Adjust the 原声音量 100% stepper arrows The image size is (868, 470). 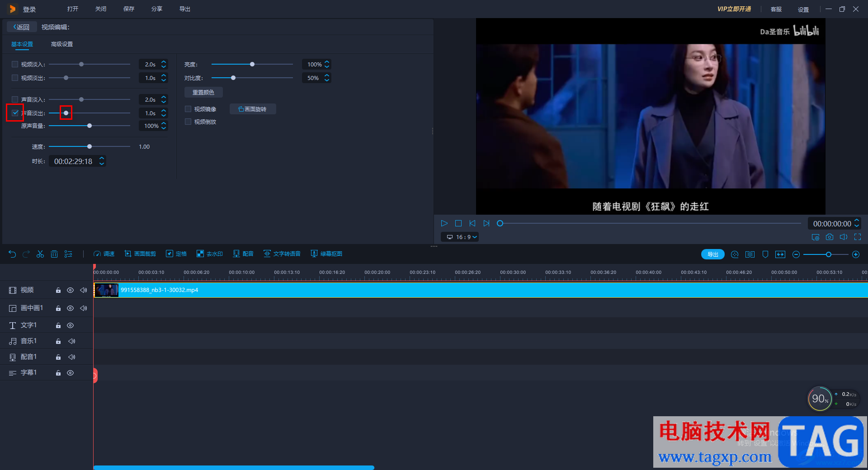[164, 126]
